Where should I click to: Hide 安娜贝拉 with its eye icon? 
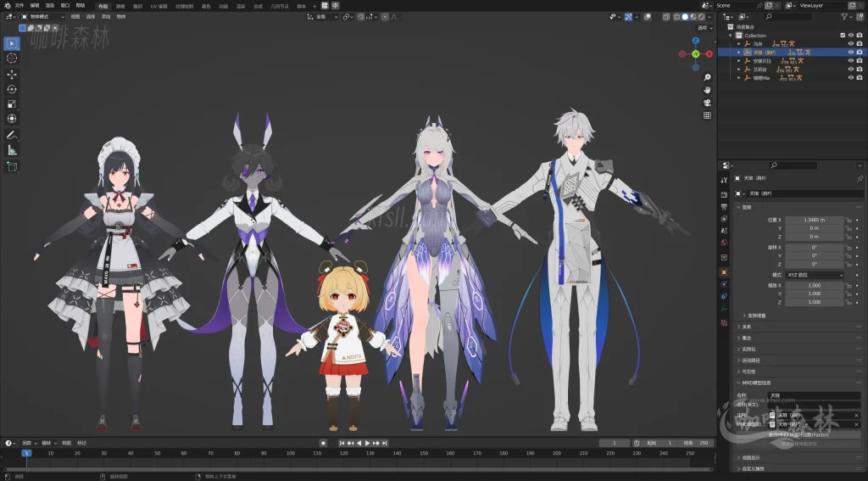851,61
